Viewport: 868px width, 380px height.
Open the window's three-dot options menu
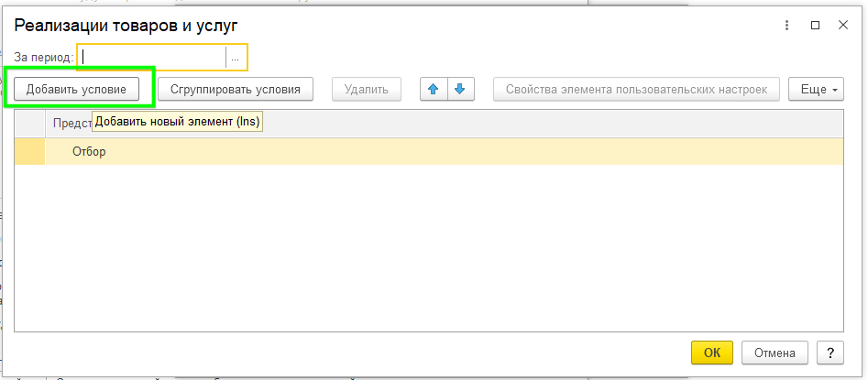(786, 26)
